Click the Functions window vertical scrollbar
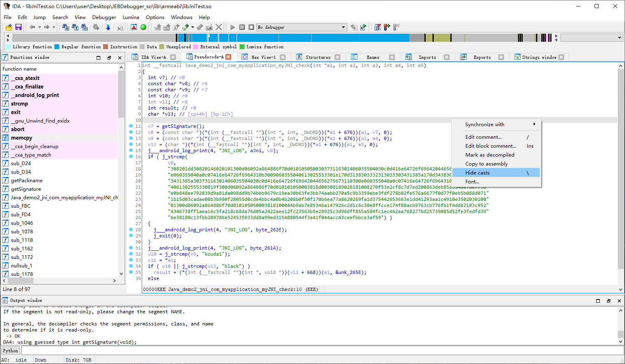The width and height of the screenshot is (625, 364). coord(121,171)
